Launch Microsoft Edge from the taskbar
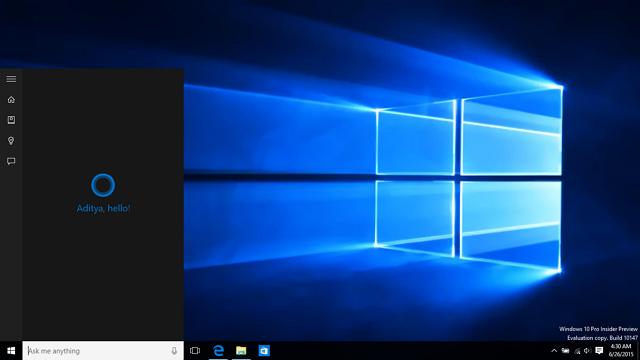The height and width of the screenshot is (360, 640). pos(218,351)
